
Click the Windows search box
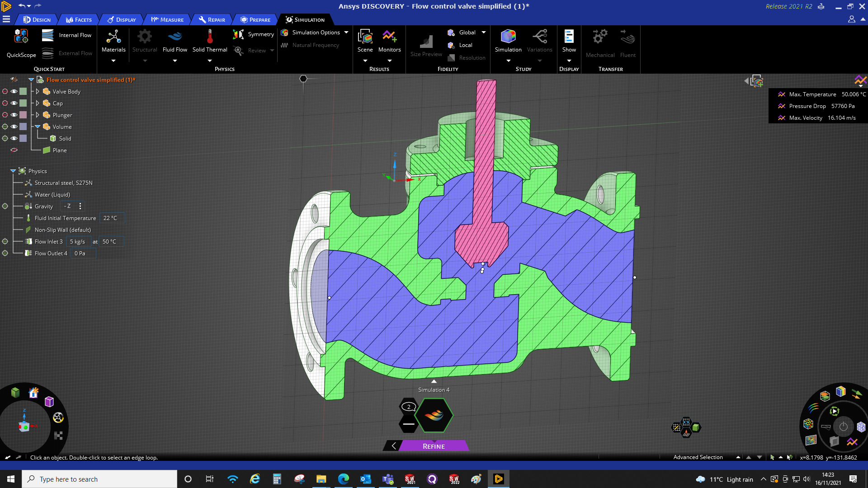99,479
